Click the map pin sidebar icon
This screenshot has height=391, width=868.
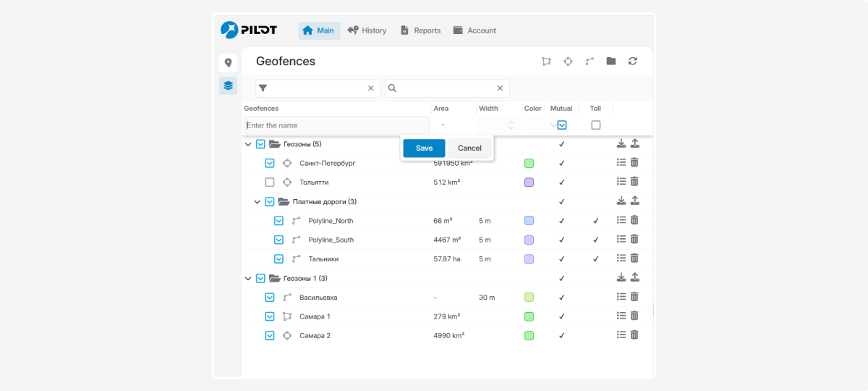(x=228, y=63)
